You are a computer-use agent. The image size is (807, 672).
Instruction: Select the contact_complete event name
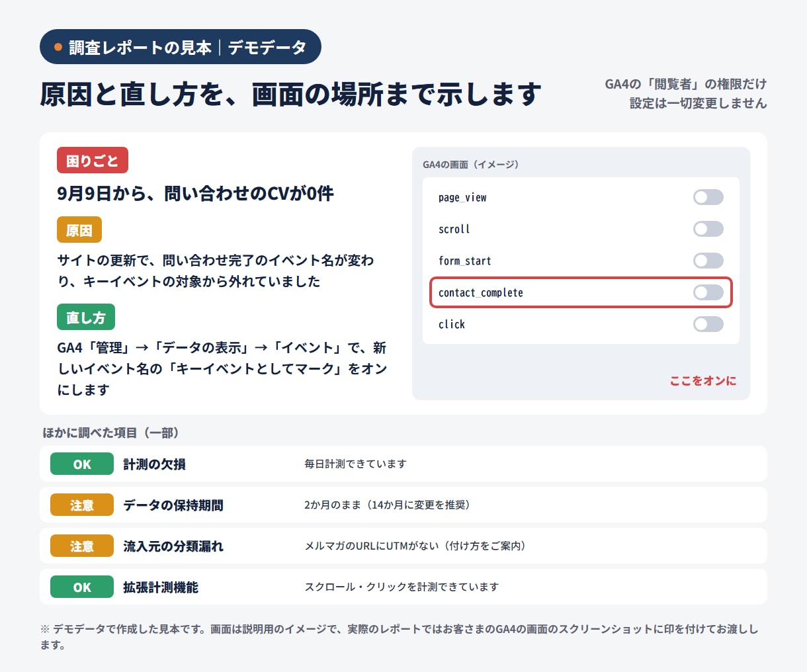(x=481, y=292)
